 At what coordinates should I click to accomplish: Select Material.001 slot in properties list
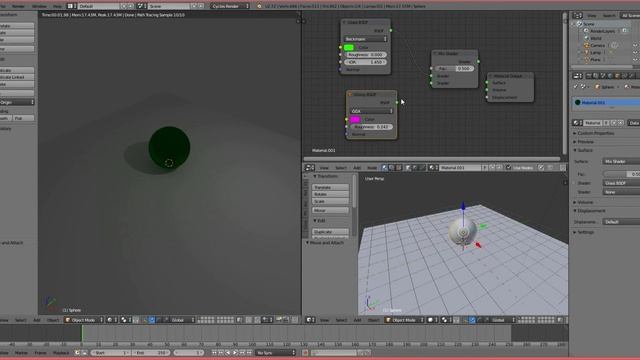pos(606,102)
